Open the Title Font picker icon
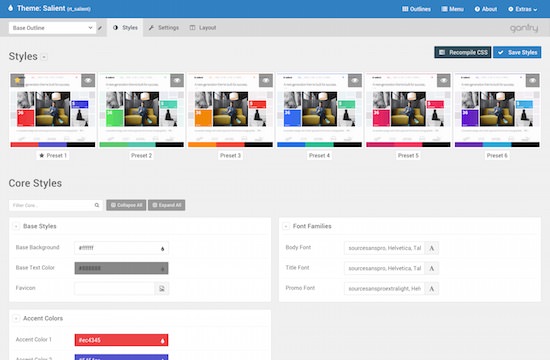The image size is (550, 360). coord(431,268)
